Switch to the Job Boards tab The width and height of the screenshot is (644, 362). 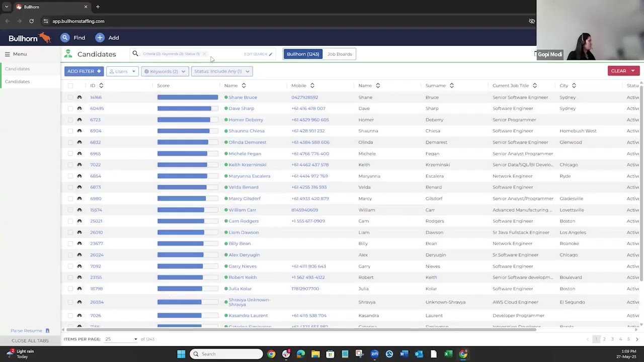[340, 54]
